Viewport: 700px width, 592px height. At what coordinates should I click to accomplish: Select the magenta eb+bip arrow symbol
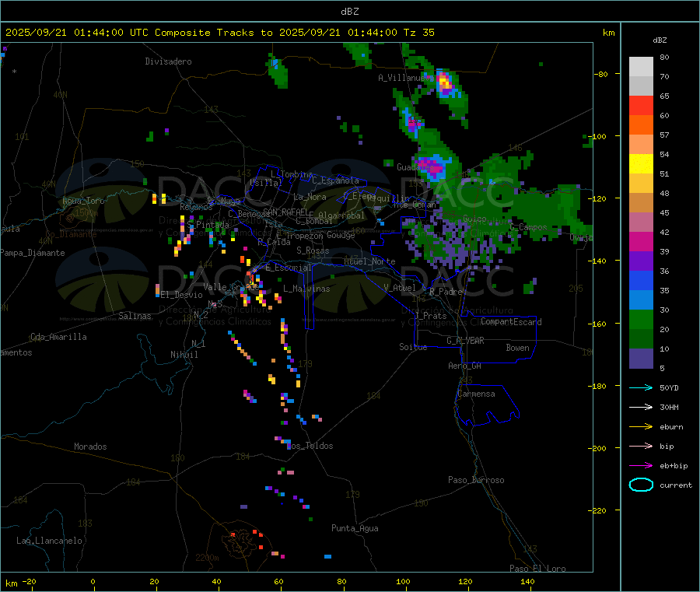[x=640, y=465]
